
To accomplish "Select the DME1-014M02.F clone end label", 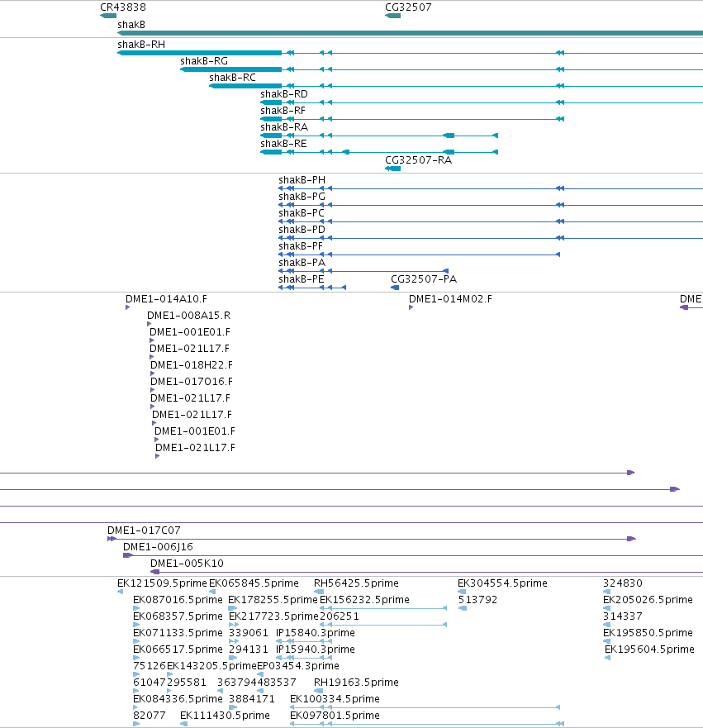I will pos(450,299).
